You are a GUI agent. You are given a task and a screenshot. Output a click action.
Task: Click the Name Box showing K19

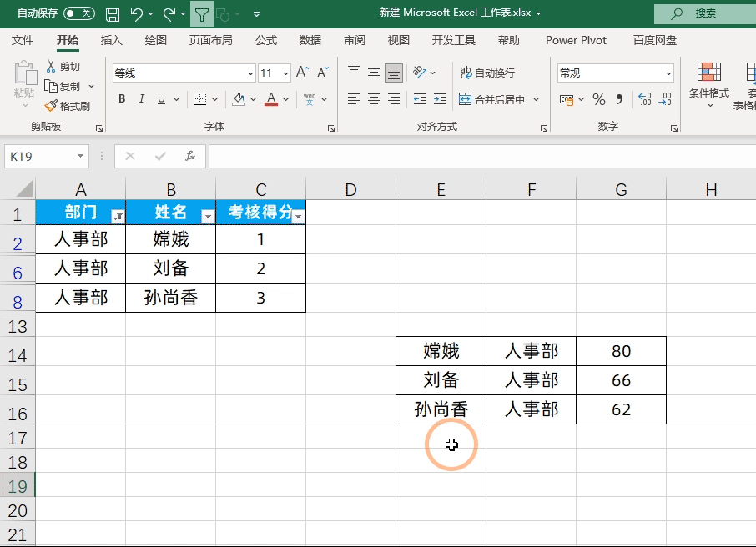40,156
